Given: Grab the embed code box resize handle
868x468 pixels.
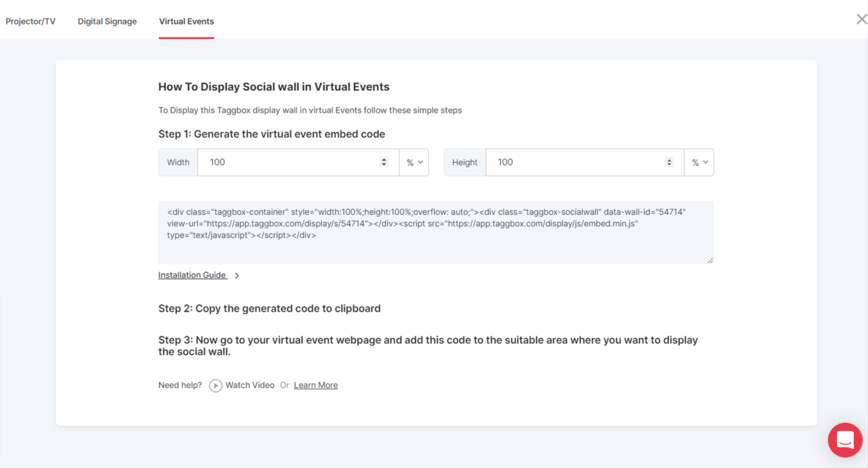Looking at the screenshot, I should coord(710,260).
